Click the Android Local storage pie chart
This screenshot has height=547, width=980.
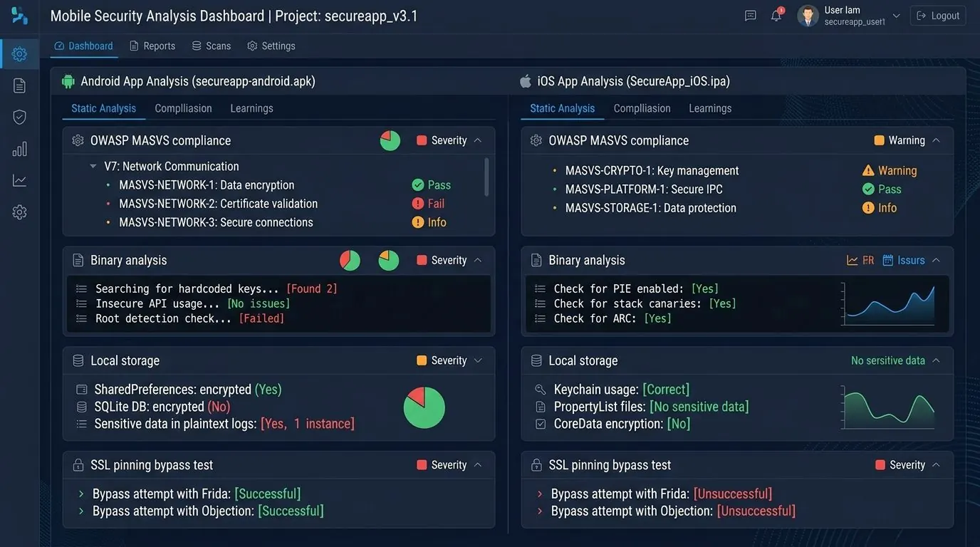coord(424,407)
